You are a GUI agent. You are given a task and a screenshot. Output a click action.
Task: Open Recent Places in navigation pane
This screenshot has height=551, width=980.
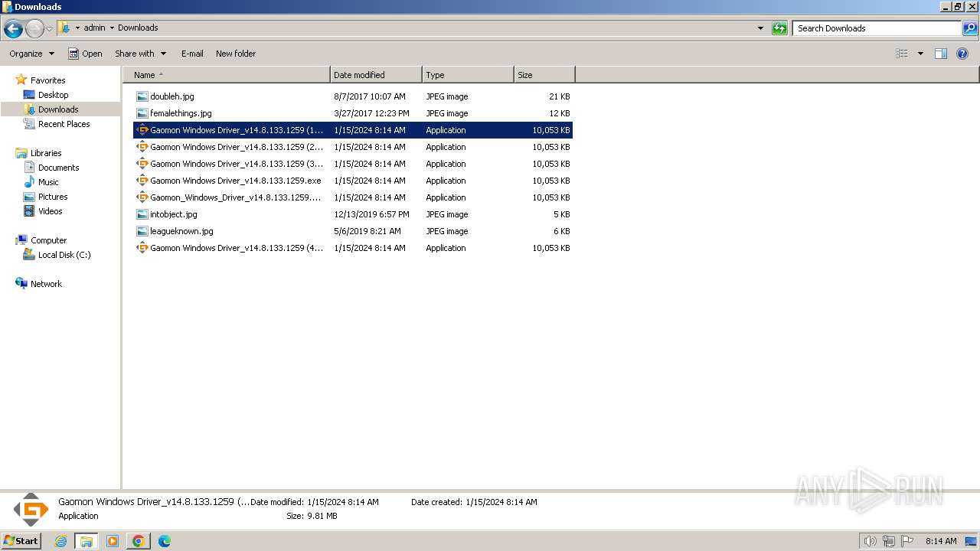pyautogui.click(x=64, y=124)
